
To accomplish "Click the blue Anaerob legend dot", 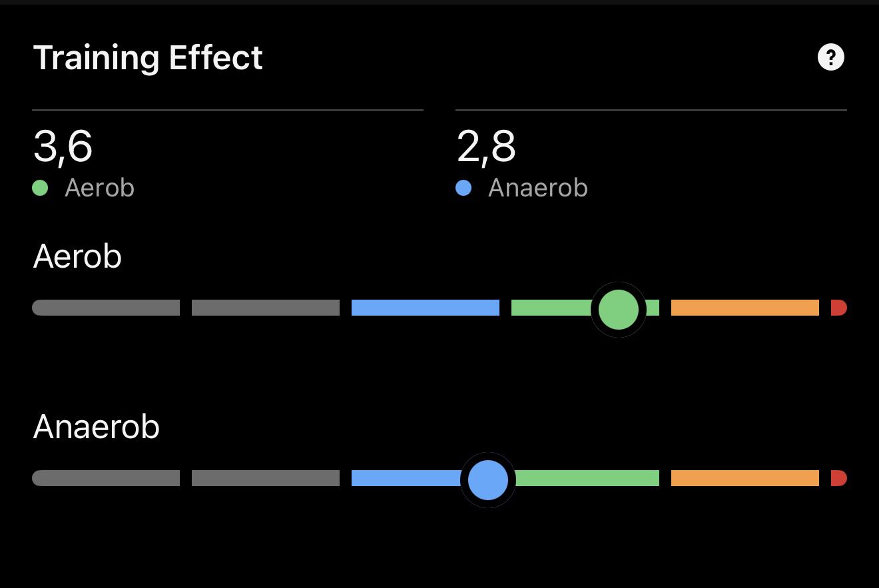I will click(463, 188).
